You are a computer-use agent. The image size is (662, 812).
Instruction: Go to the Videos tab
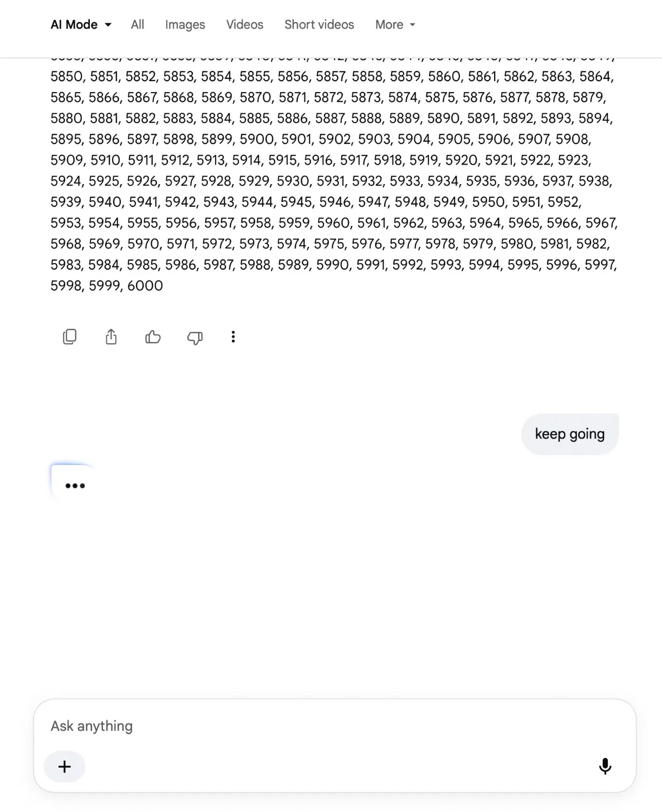pyautogui.click(x=245, y=24)
